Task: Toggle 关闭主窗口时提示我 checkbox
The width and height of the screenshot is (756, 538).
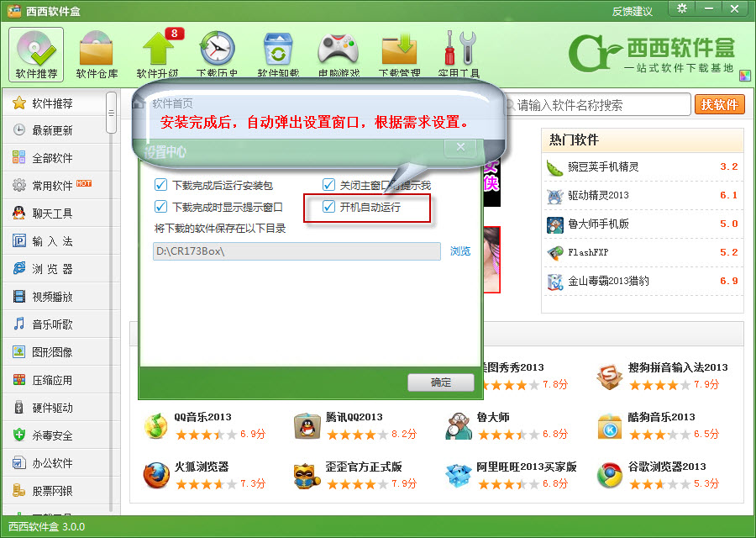Action: pos(328,185)
